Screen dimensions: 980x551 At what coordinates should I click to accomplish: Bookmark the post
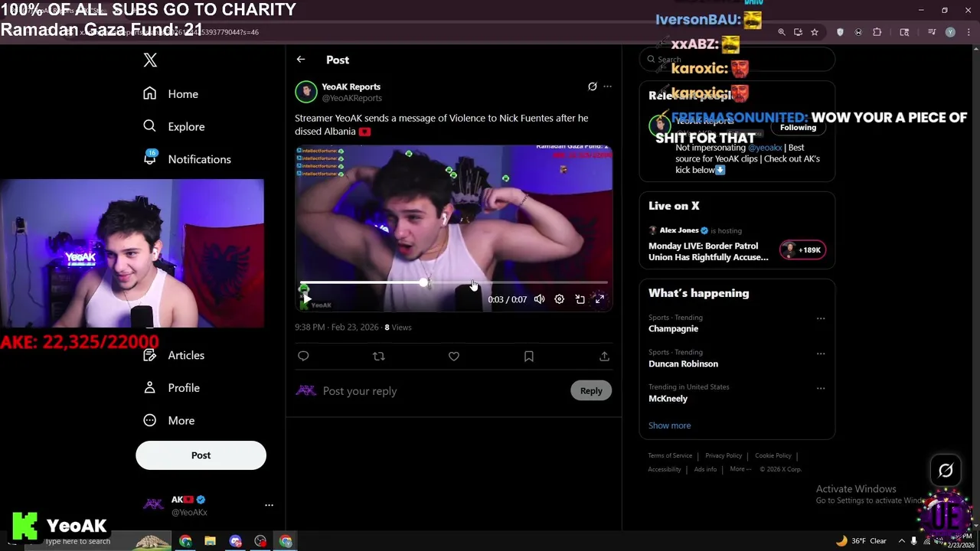529,356
